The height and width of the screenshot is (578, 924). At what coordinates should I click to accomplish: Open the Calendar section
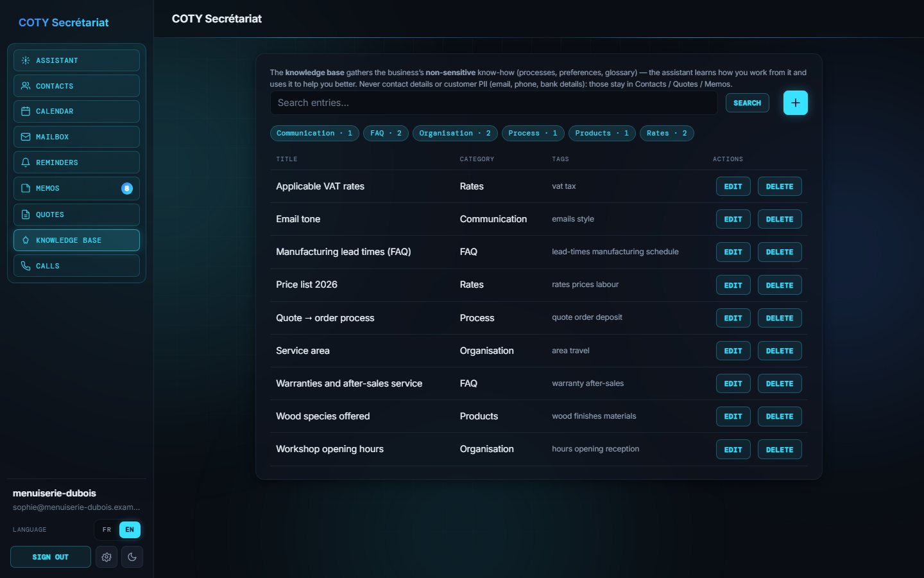pos(76,111)
